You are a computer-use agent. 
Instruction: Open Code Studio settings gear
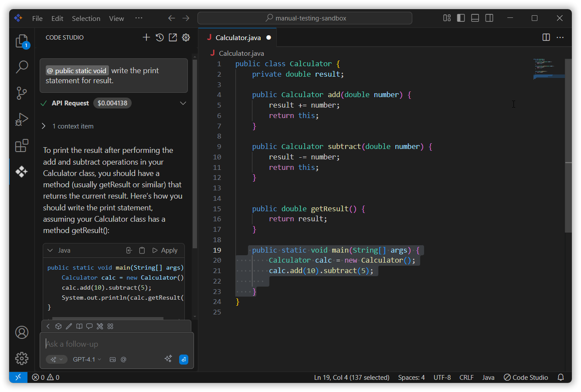click(186, 37)
